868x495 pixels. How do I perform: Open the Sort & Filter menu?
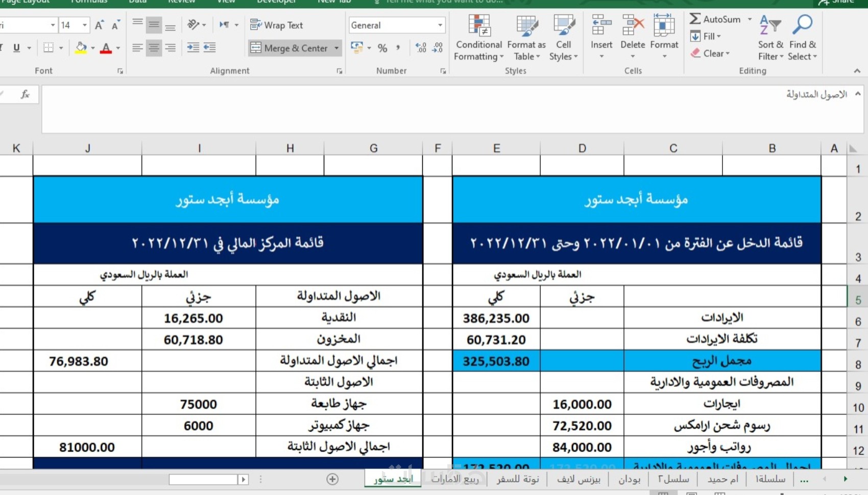[x=770, y=38]
